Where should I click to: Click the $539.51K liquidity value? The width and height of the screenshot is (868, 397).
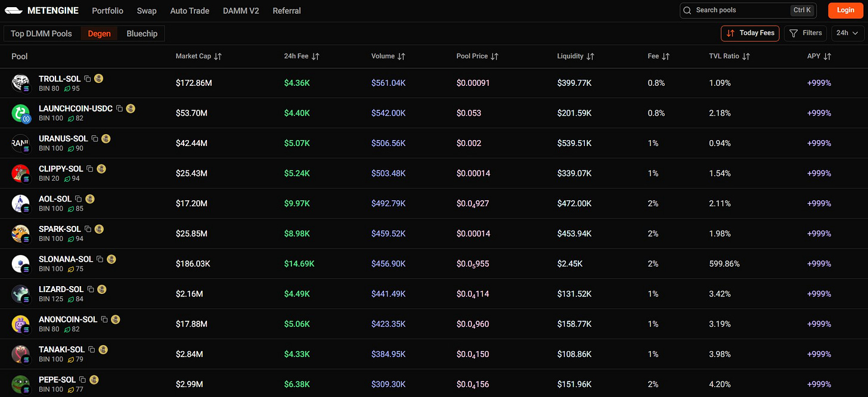pyautogui.click(x=574, y=143)
